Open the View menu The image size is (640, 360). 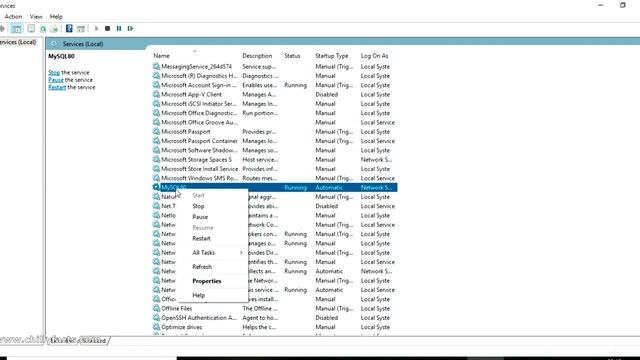tap(36, 17)
